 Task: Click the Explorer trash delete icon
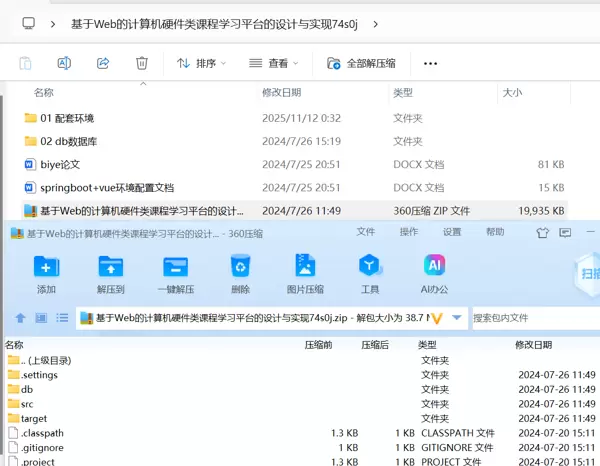point(142,63)
